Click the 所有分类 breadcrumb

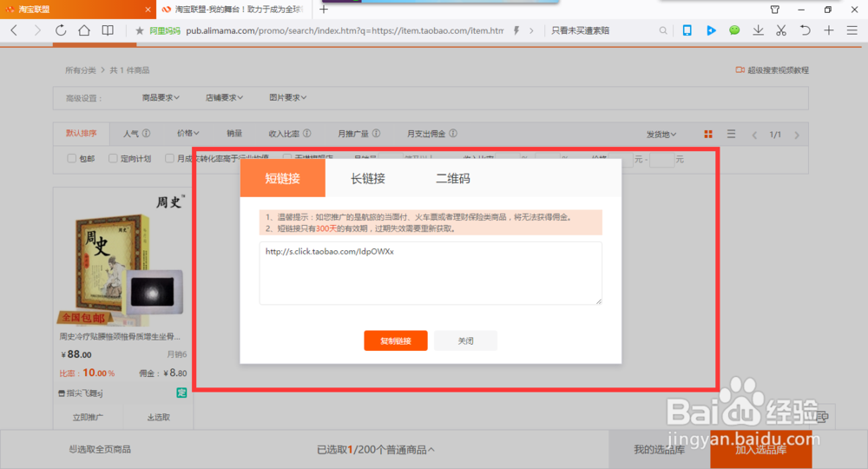[80, 70]
